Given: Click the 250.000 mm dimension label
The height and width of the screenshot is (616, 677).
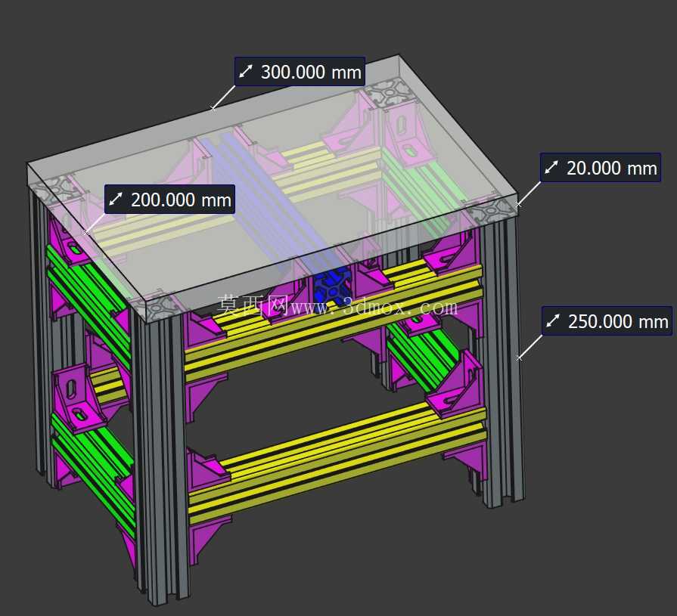Looking at the screenshot, I should coord(607,321).
